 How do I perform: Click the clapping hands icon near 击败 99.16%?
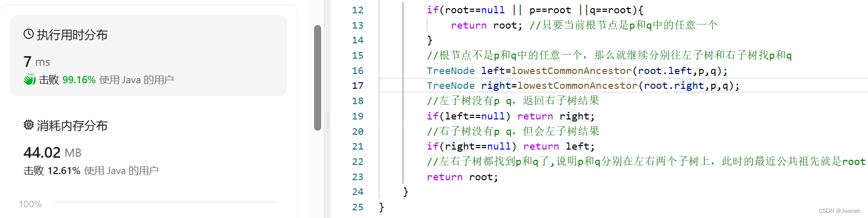point(30,80)
